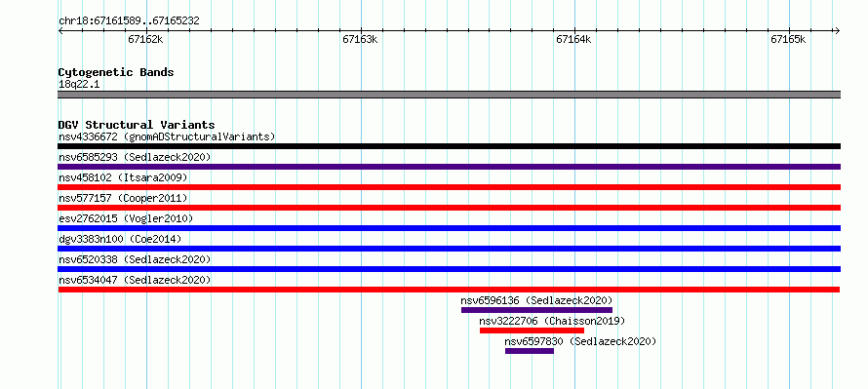The height and width of the screenshot is (389, 868).
Task: Click the blue esv2762015 Vogler2010 bar
Action: [449, 228]
